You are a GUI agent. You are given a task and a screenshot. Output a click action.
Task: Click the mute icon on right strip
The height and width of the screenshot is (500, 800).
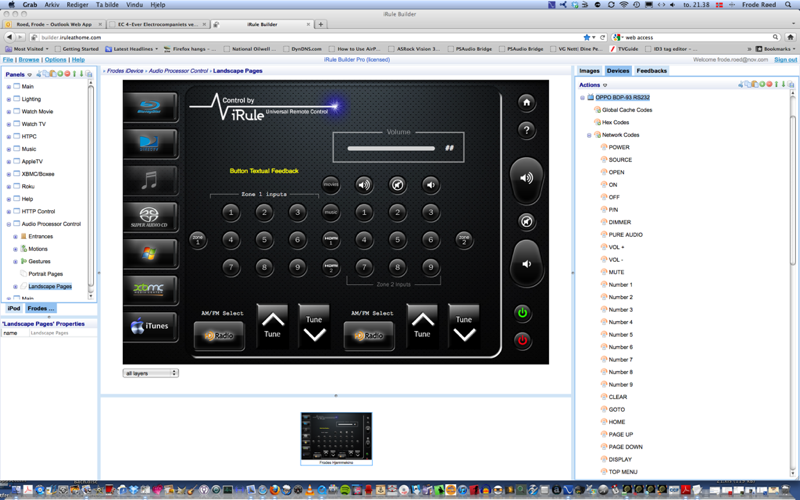tap(527, 221)
